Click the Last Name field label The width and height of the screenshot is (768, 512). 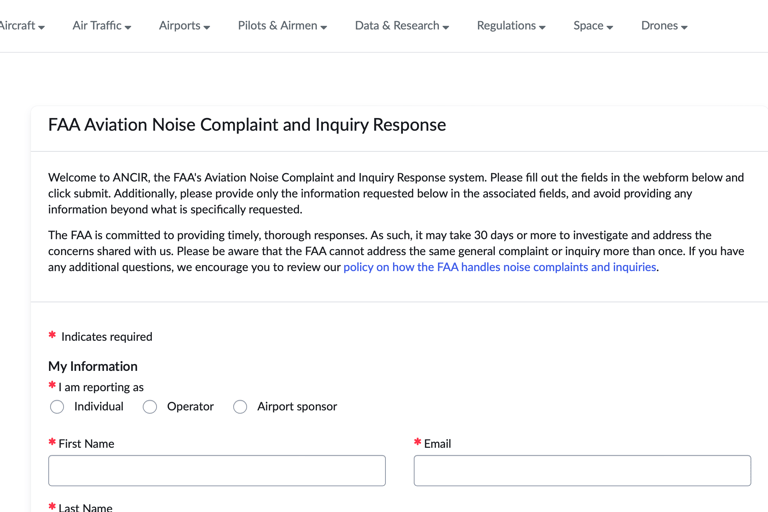point(85,507)
